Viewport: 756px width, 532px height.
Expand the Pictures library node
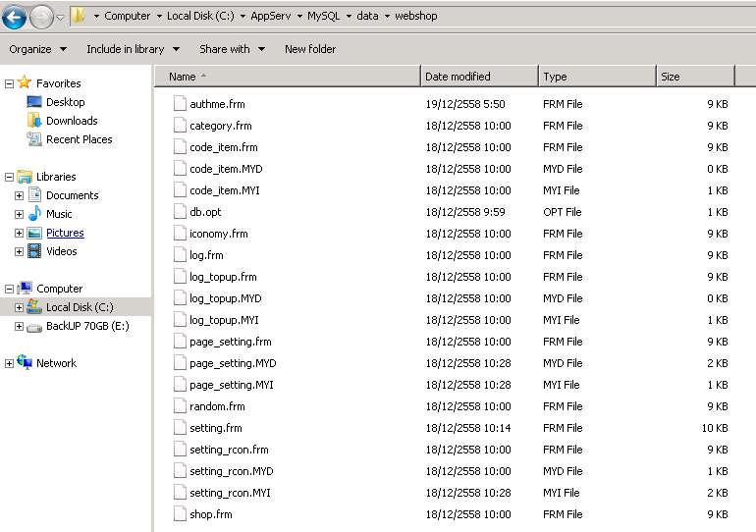coord(19,234)
